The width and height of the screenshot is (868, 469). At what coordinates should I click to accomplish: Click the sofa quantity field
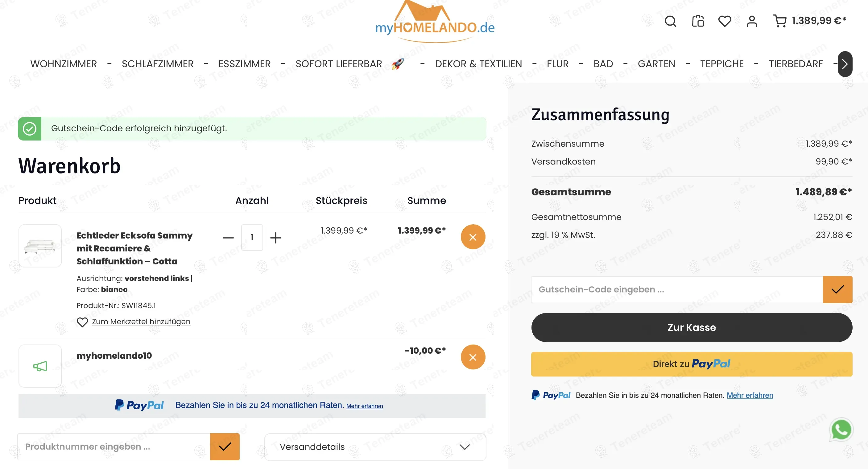[x=252, y=237]
